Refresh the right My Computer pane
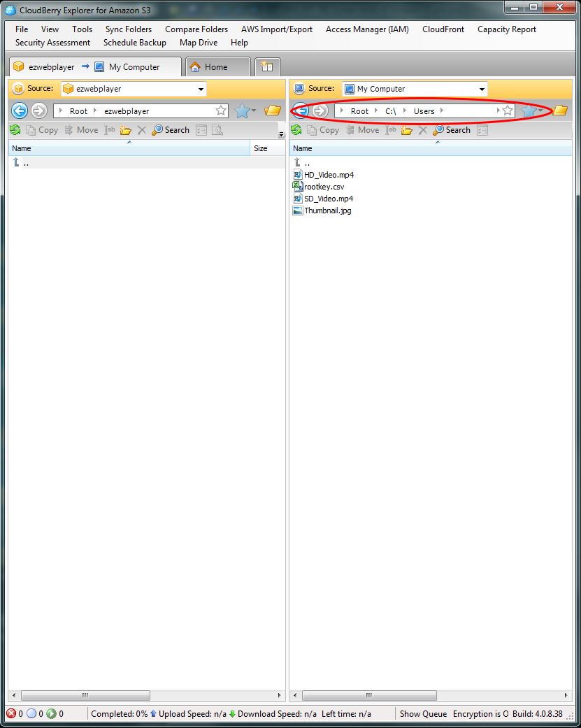581x728 pixels. click(296, 130)
